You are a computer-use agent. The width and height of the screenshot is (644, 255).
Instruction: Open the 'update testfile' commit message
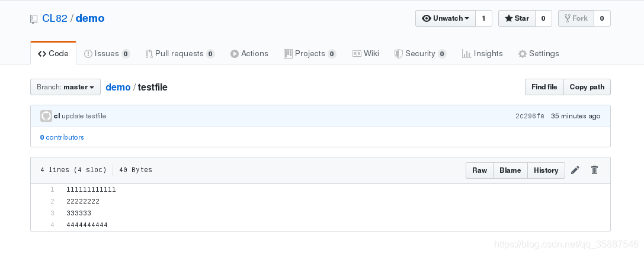[84, 116]
